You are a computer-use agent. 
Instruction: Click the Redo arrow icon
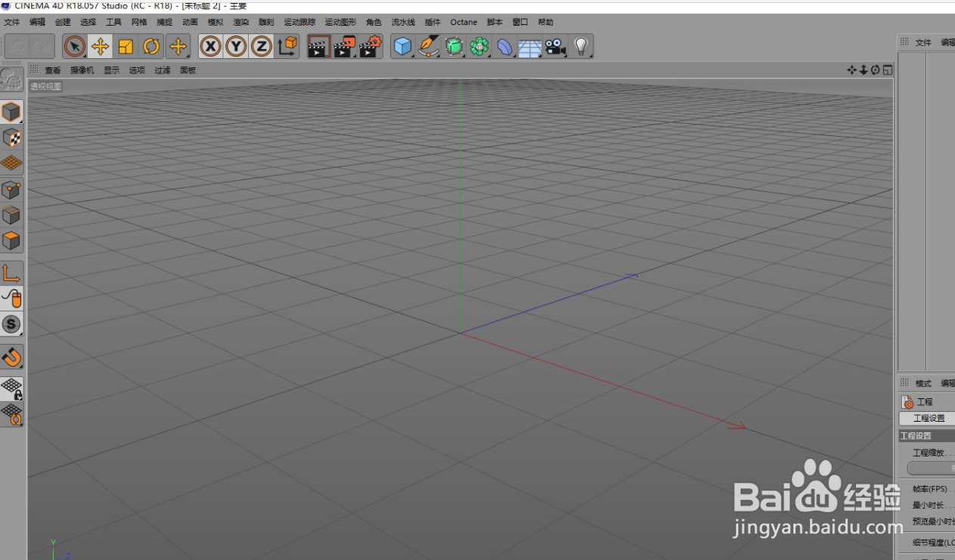[x=42, y=47]
